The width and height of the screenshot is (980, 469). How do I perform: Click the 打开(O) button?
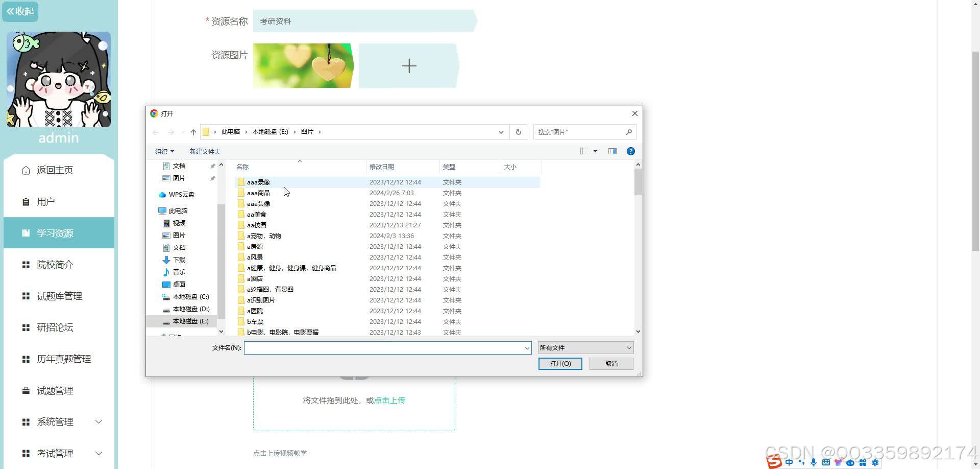(560, 364)
